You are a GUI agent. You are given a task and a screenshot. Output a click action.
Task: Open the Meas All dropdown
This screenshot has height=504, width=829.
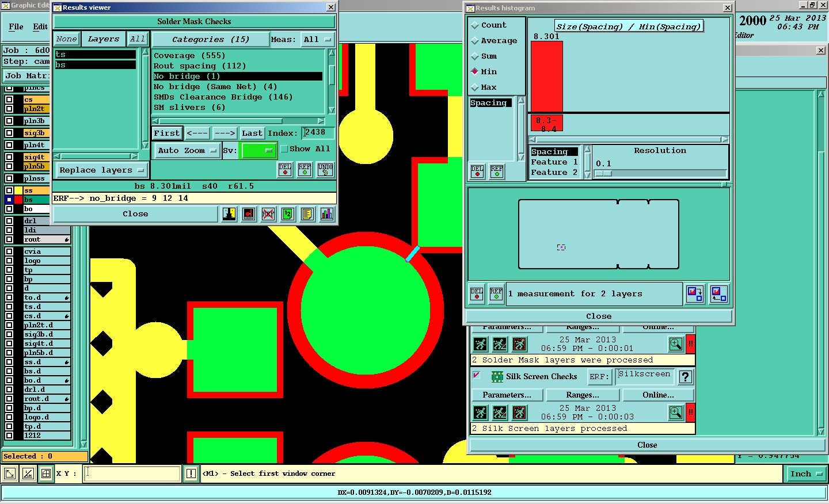(x=318, y=40)
